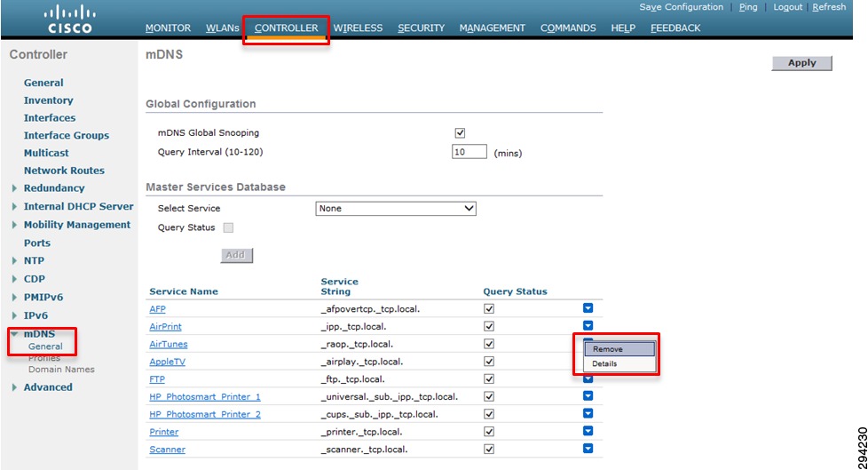Uncheck Query Status for FTP
The height and width of the screenshot is (470, 868).
(489, 379)
